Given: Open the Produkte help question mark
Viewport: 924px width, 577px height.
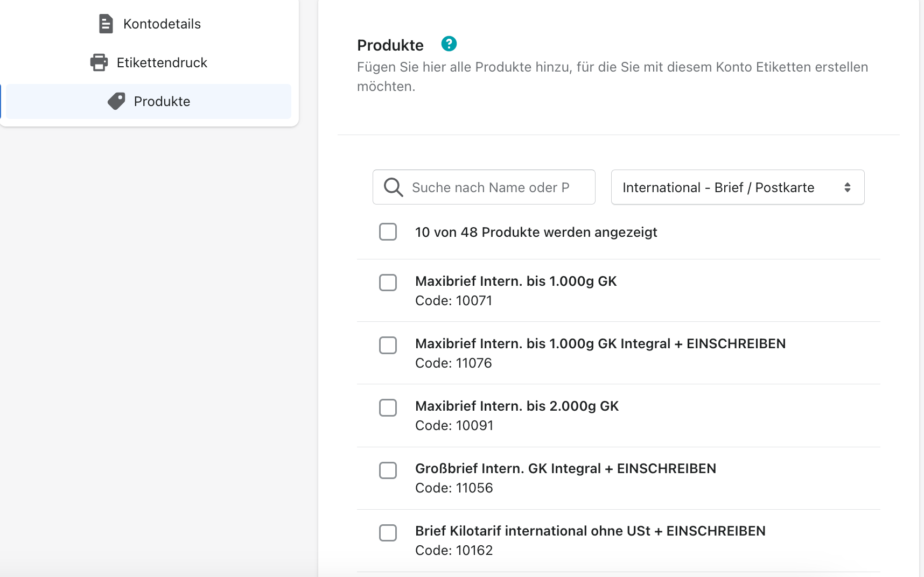Looking at the screenshot, I should [x=449, y=44].
